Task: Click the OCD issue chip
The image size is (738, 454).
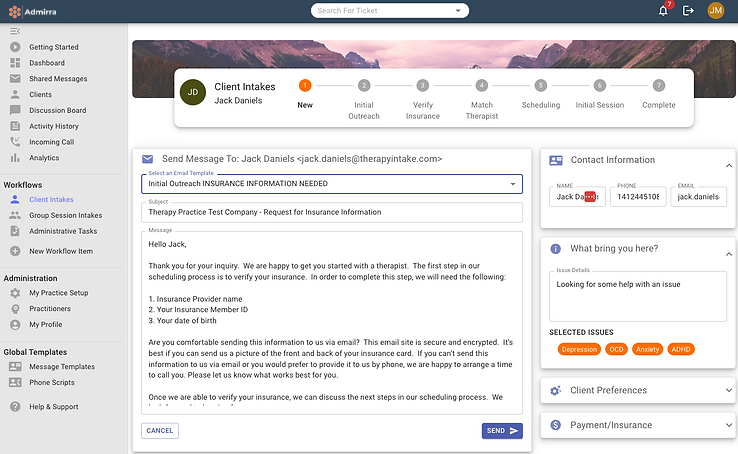Action: 616,349
